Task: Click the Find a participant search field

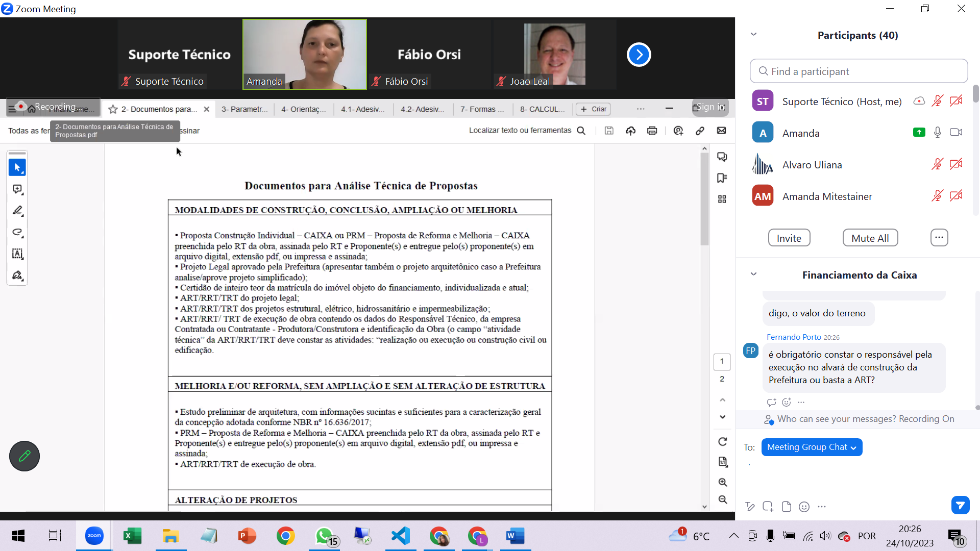Action: [x=859, y=71]
